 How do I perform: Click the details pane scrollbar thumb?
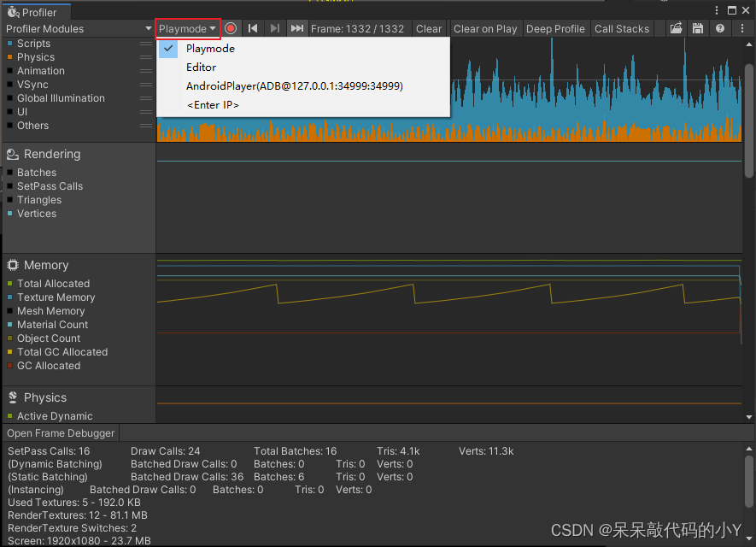pos(749,481)
